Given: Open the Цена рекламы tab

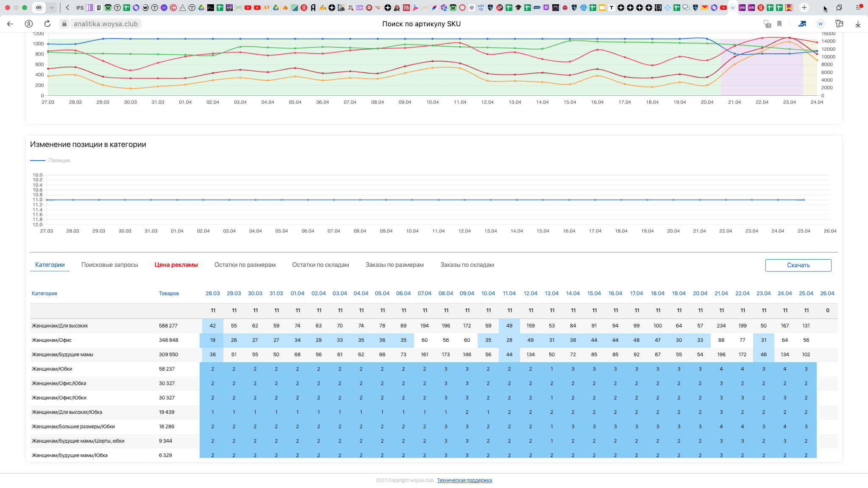Looking at the screenshot, I should coord(176,265).
